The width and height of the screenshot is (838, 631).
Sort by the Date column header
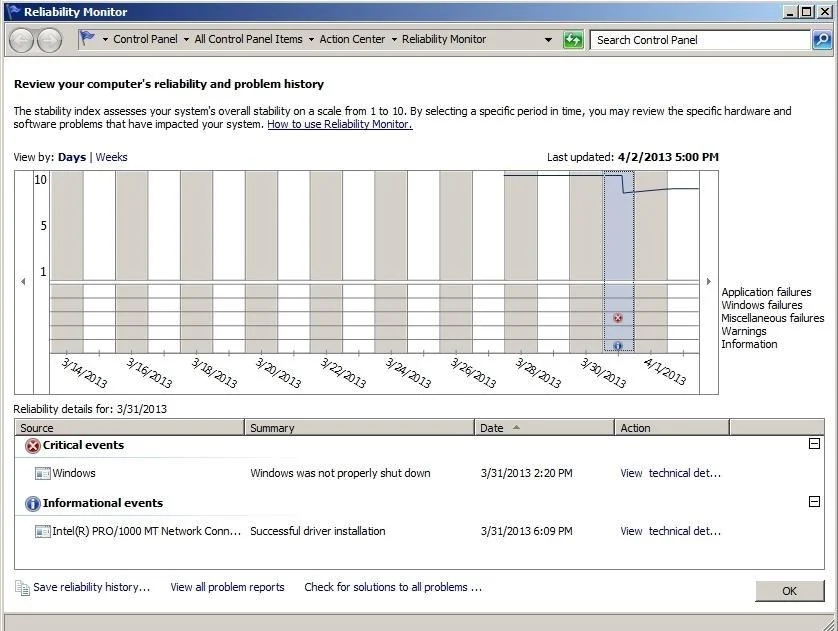[544, 428]
